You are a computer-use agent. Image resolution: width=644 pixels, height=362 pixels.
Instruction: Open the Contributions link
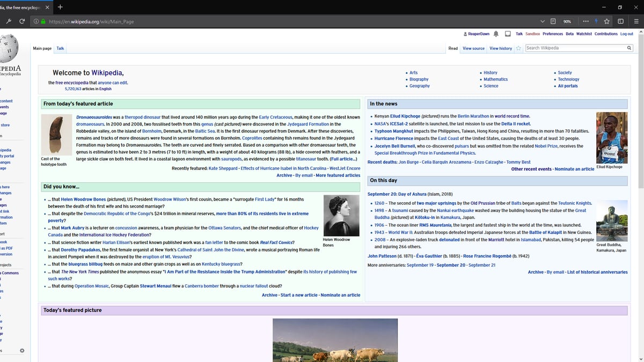click(606, 34)
